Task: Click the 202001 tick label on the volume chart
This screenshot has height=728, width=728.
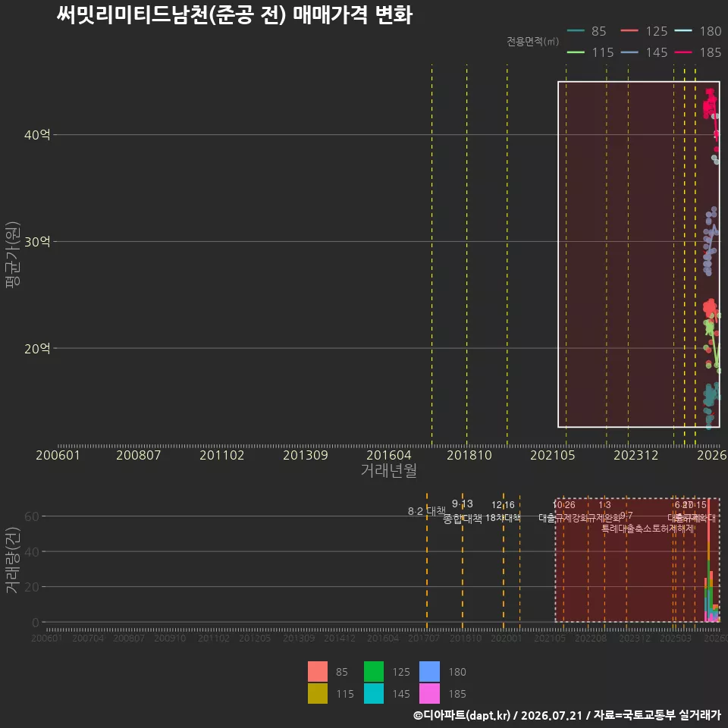Action: [x=507, y=639]
